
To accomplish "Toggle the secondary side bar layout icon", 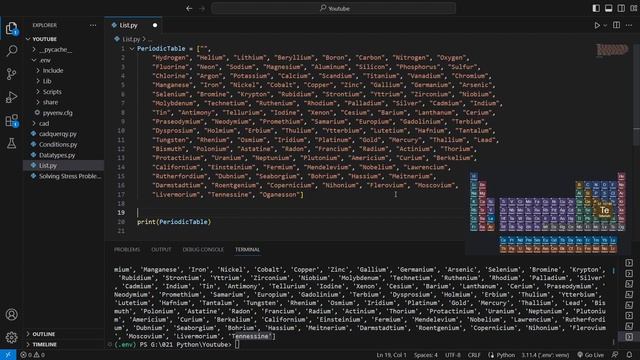I will click(621, 8).
